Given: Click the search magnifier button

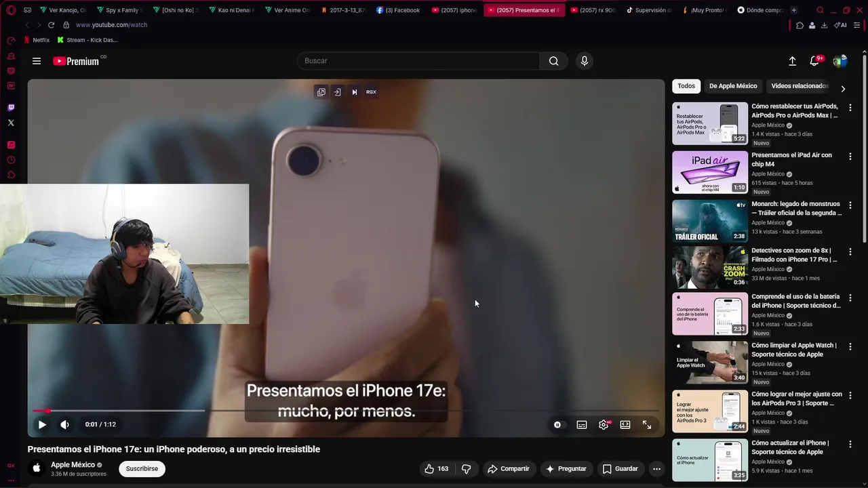Looking at the screenshot, I should tap(554, 61).
